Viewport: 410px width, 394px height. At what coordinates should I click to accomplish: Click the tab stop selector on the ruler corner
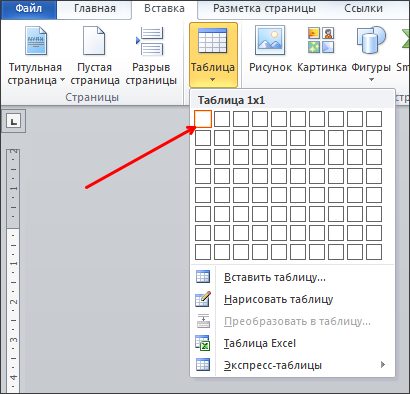click(x=14, y=121)
